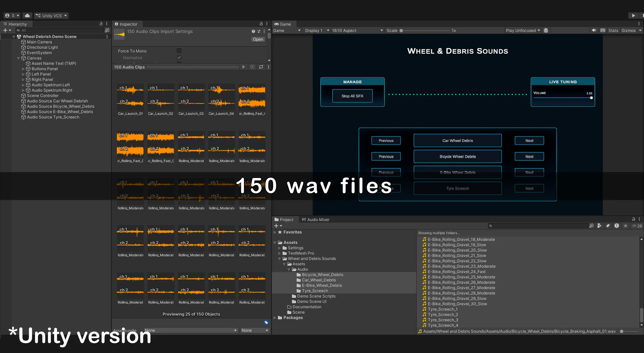Screen dimensions: 644x353
Task: Open the 16:10 Aspect dropdown
Action: coord(357,31)
